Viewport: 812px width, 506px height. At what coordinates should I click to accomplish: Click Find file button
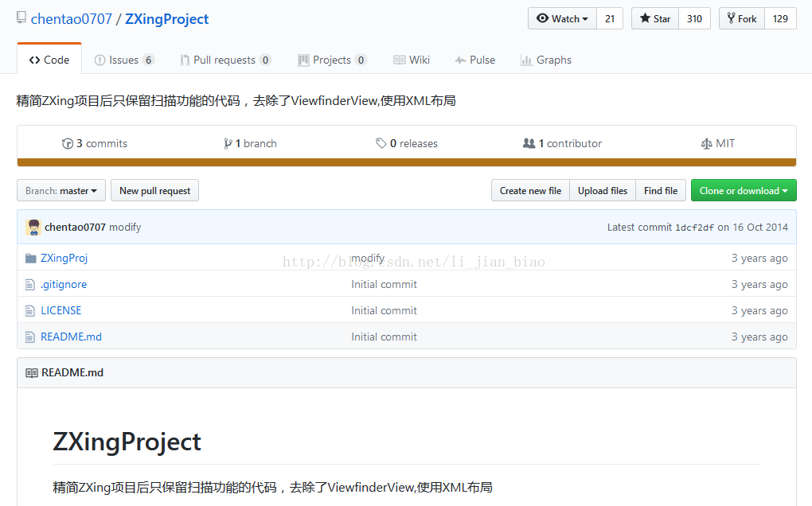click(x=661, y=190)
